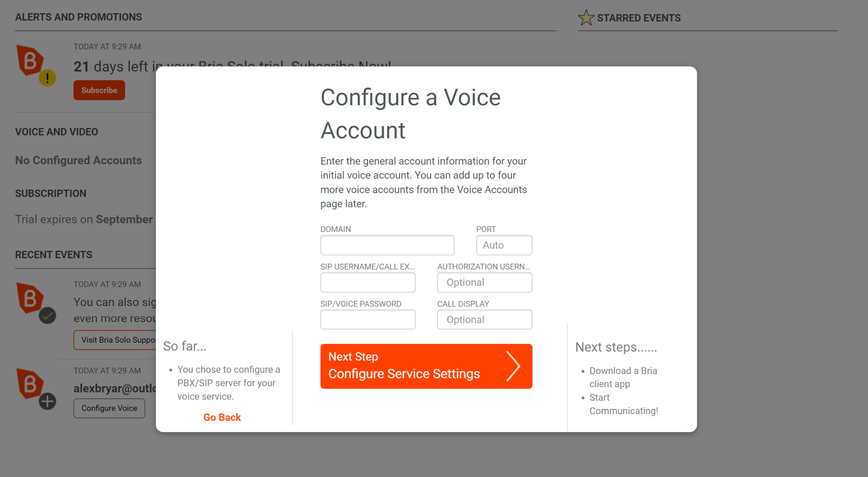The height and width of the screenshot is (477, 868).
Task: Open Visit Bria Solo Support button
Action: coord(115,340)
